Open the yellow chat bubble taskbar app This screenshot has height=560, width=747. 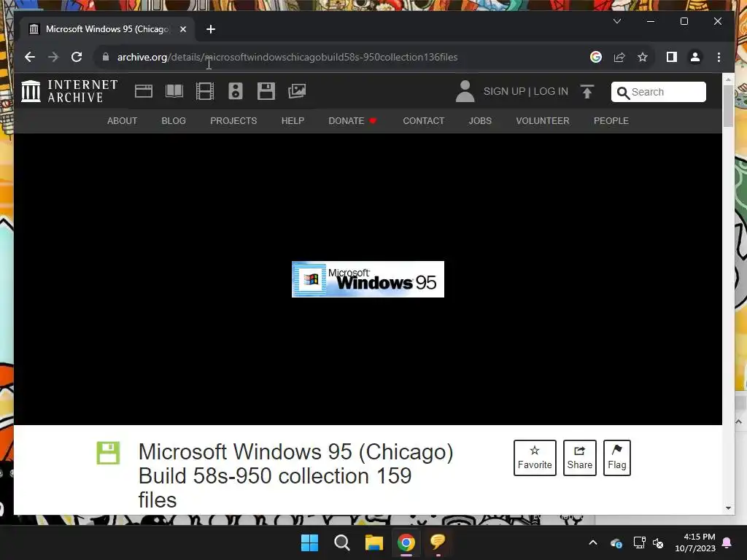click(438, 542)
